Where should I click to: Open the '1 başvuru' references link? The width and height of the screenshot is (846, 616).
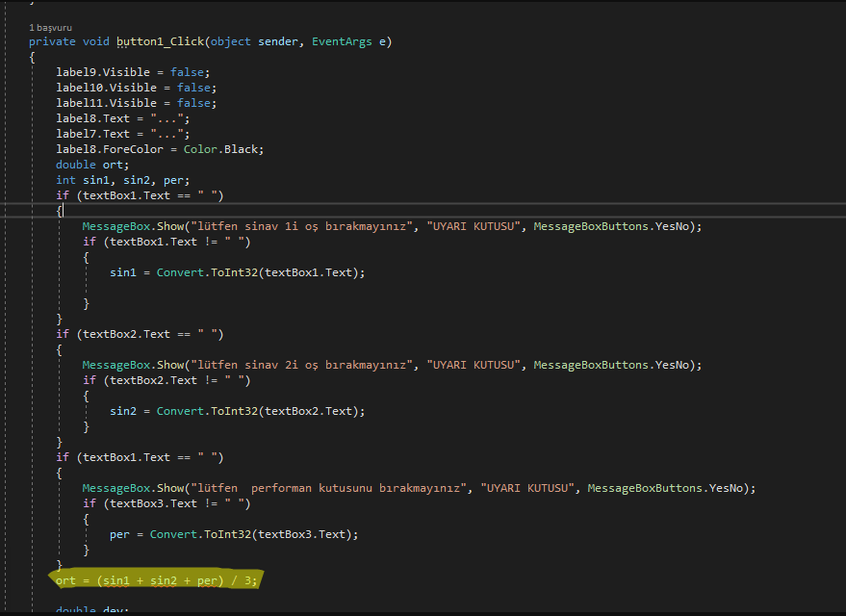[50, 28]
